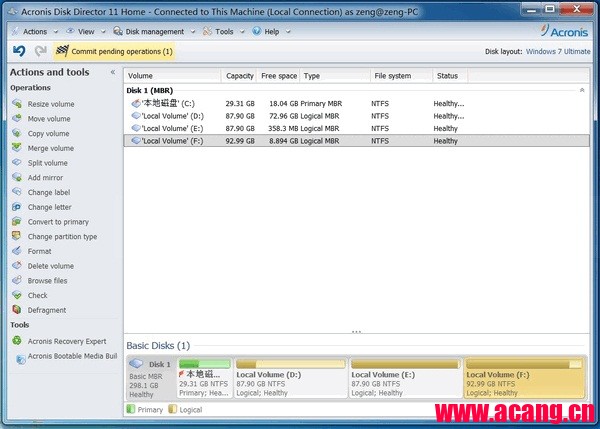The height and width of the screenshot is (429, 600).
Task: Click the three-dot pane splitter handle
Action: 356,331
